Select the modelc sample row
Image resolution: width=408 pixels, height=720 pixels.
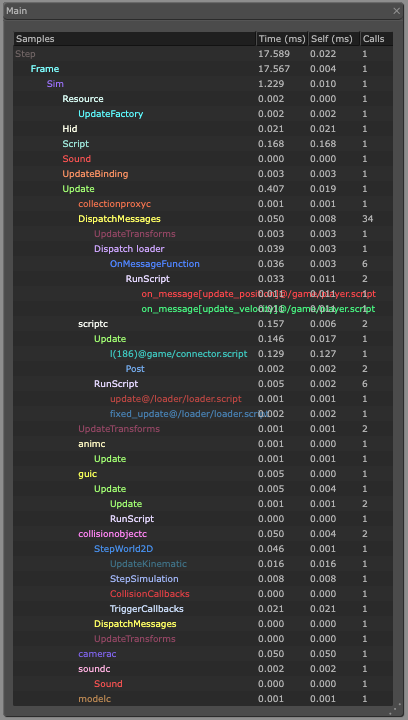click(x=203, y=699)
